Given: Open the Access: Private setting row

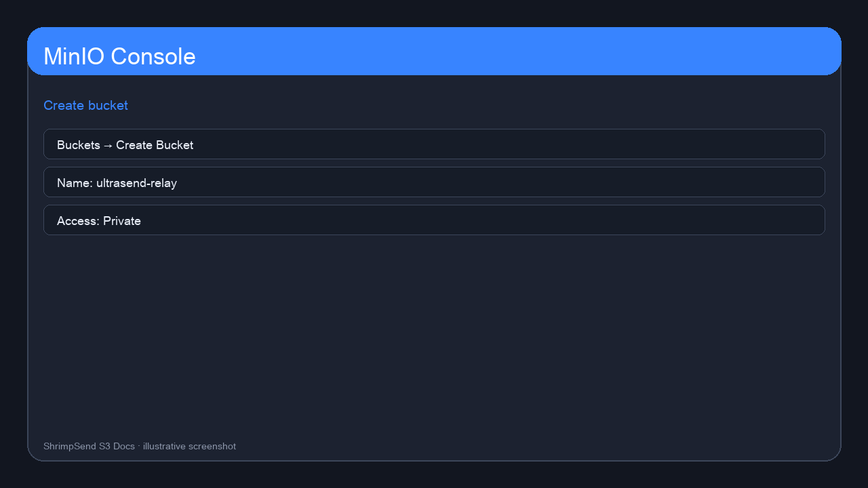Looking at the screenshot, I should click(434, 220).
